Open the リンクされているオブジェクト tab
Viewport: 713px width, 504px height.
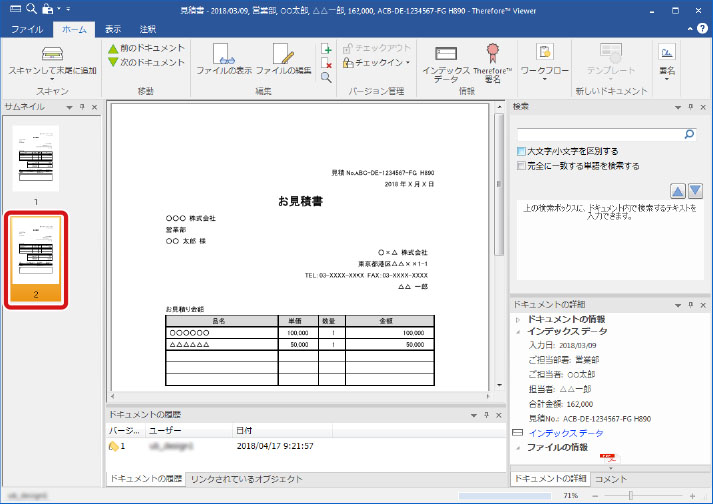coord(245,480)
